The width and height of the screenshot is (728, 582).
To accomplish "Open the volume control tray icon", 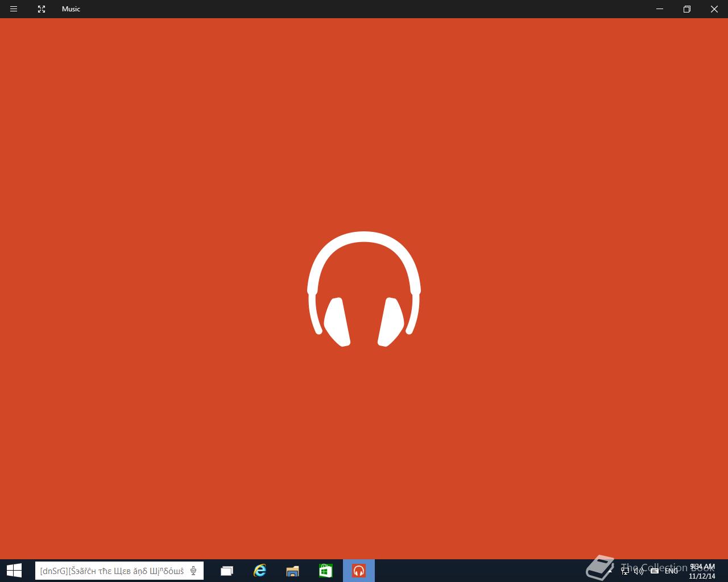I will 639,571.
